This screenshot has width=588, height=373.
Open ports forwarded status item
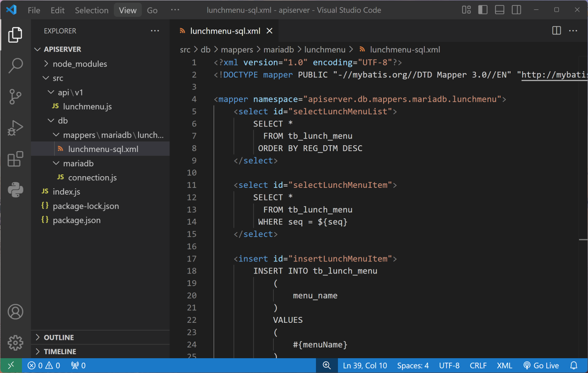pyautogui.click(x=78, y=365)
